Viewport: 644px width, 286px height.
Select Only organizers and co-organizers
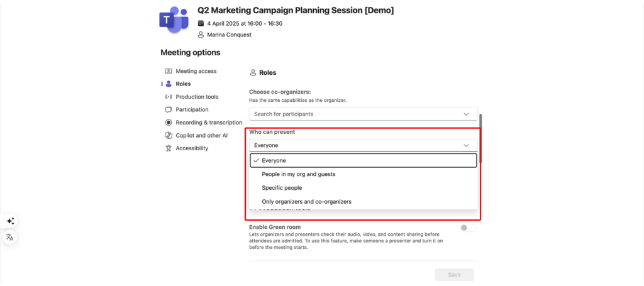[x=364, y=202]
